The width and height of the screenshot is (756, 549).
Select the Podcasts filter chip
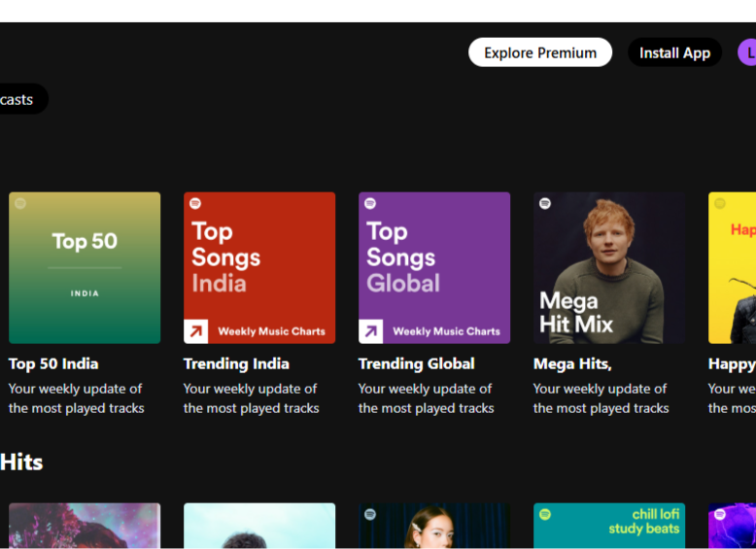[x=19, y=99]
